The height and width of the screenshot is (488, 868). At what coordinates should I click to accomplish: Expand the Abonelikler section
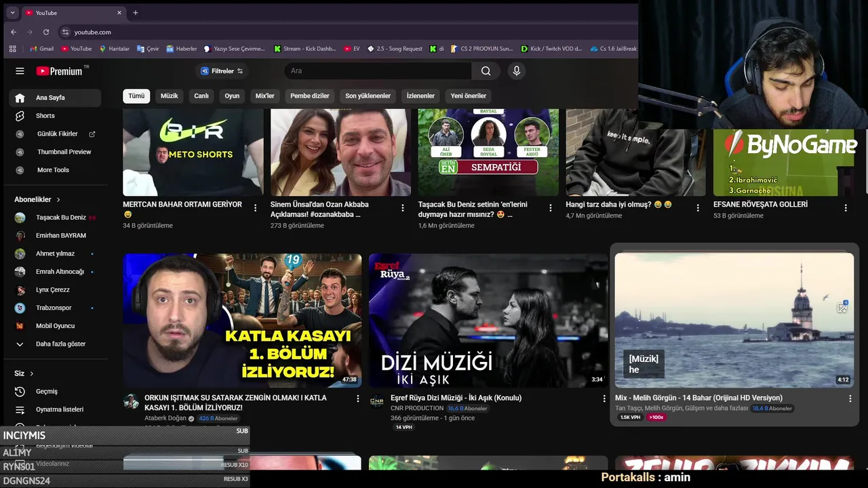[x=37, y=199]
